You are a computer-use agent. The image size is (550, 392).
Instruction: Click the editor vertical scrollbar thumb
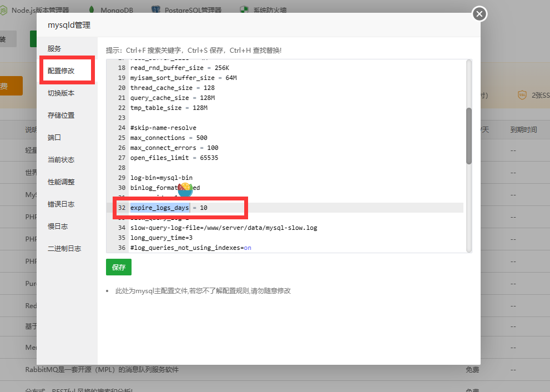point(469,136)
